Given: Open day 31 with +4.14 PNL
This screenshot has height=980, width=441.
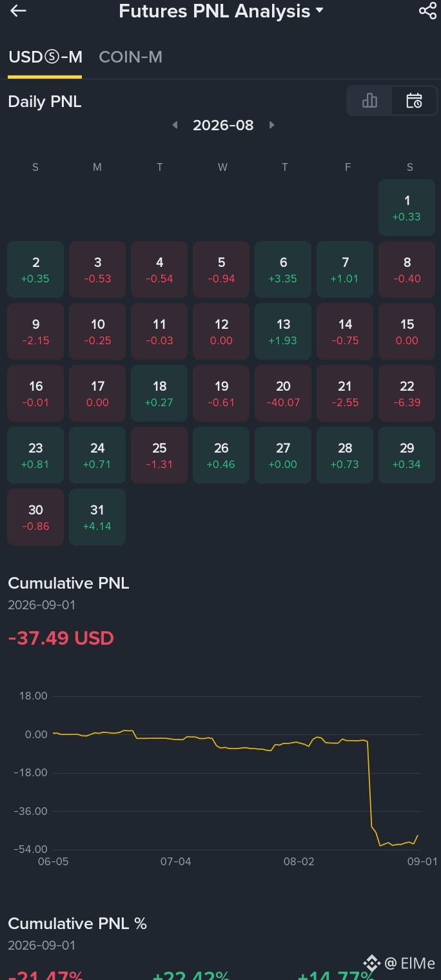Looking at the screenshot, I should click(97, 517).
